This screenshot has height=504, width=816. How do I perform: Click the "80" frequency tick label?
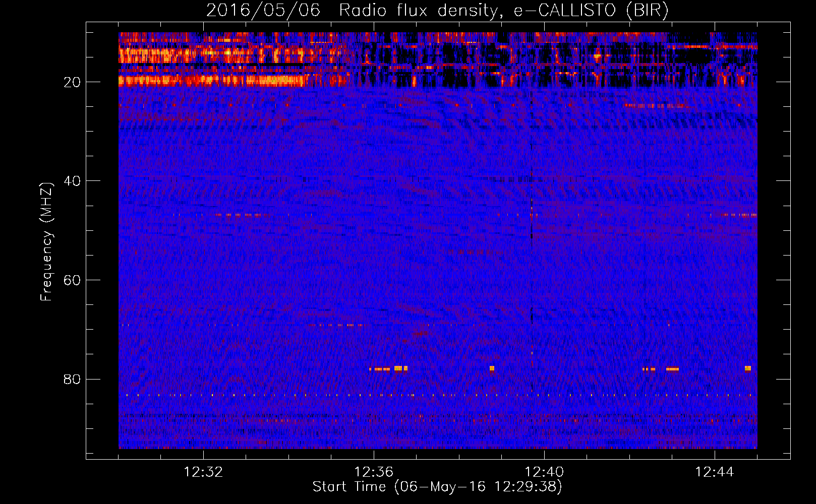(72, 379)
